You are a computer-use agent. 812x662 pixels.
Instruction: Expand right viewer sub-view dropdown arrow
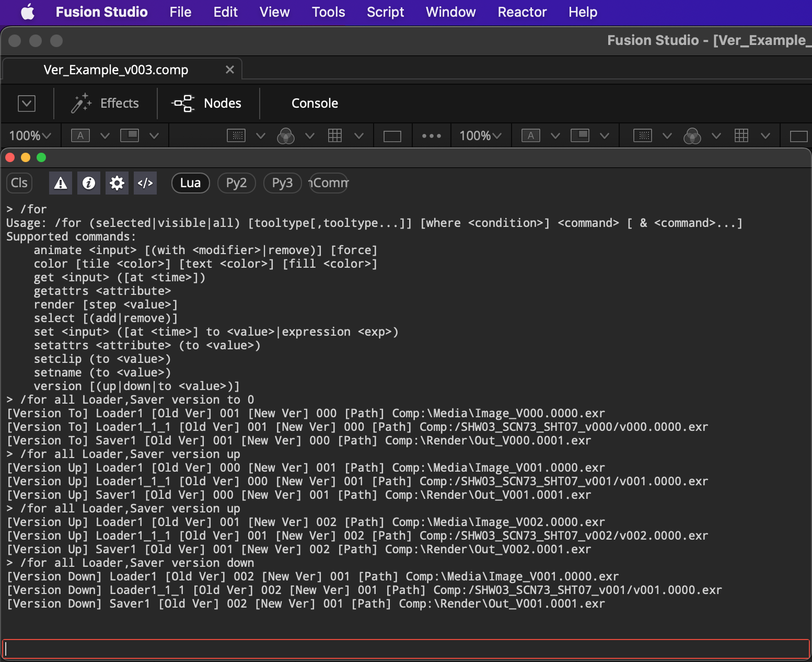pyautogui.click(x=605, y=136)
